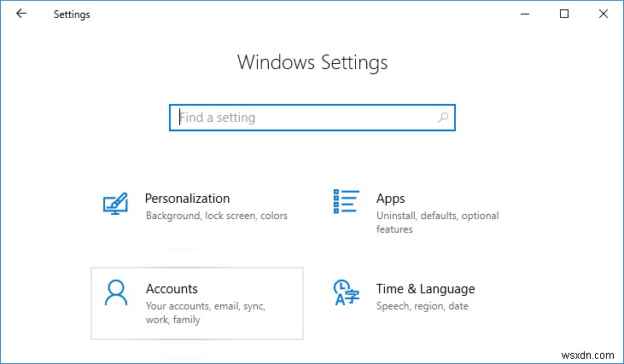This screenshot has height=364, width=624.
Task: Open the Time & Language title
Action: 425,289
